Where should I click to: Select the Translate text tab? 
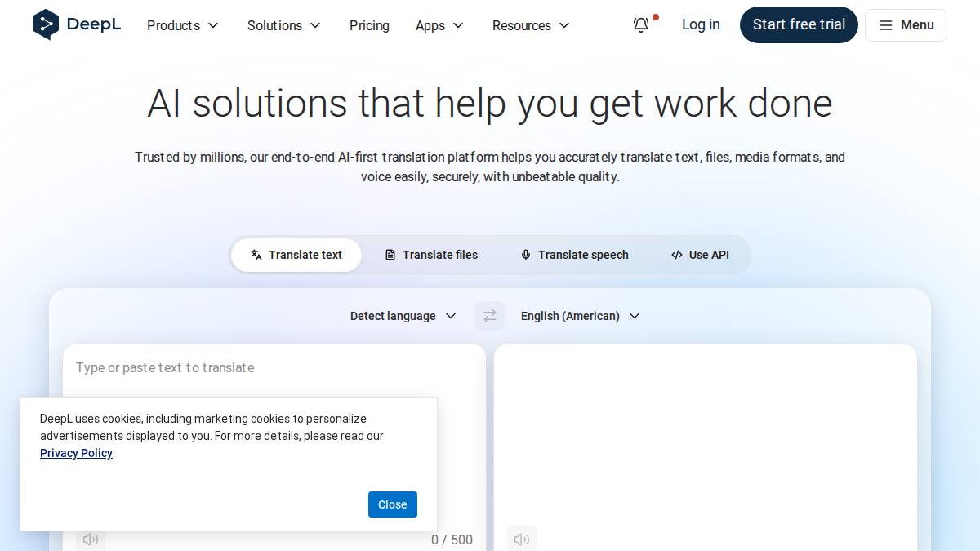pos(296,255)
